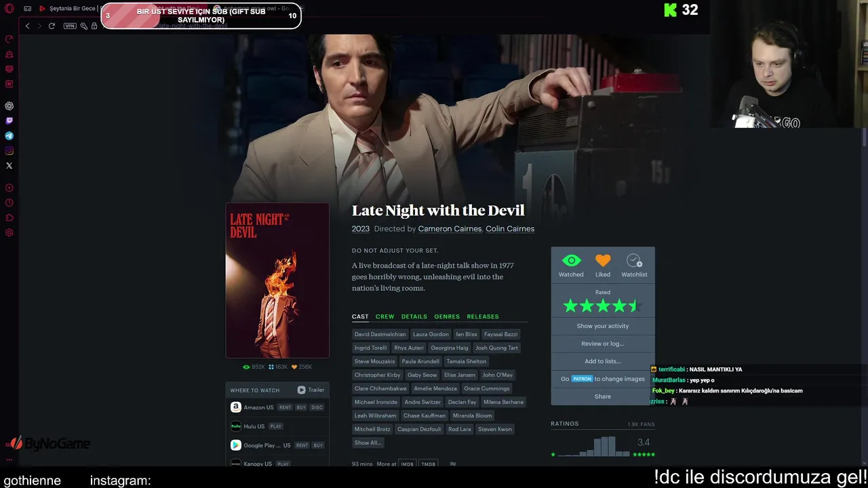Click Amazon US RENT button
The height and width of the screenshot is (488, 868).
285,407
